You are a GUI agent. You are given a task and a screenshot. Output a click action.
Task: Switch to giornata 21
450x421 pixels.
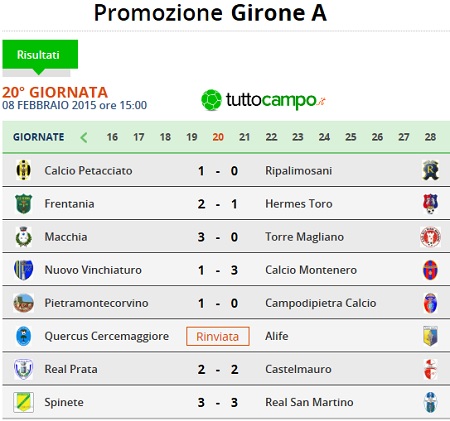pos(244,137)
